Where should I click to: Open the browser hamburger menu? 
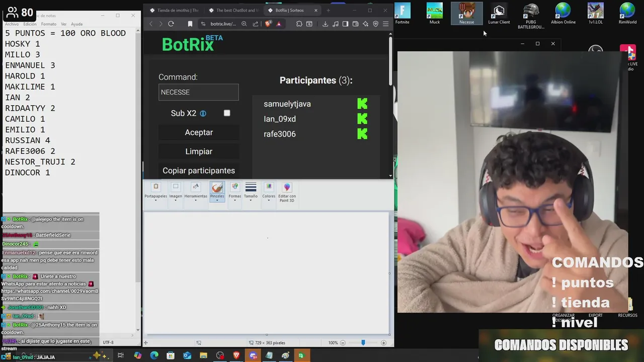tap(386, 24)
